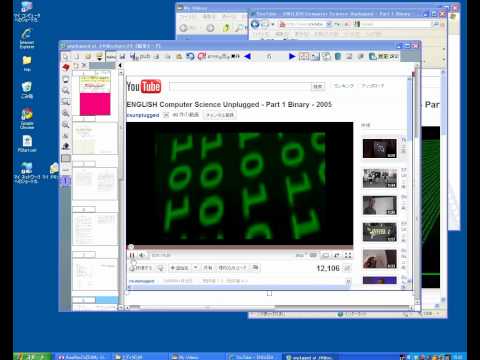The image size is (480, 360).
Task: Click the YouTube search input field
Action: 239,86
